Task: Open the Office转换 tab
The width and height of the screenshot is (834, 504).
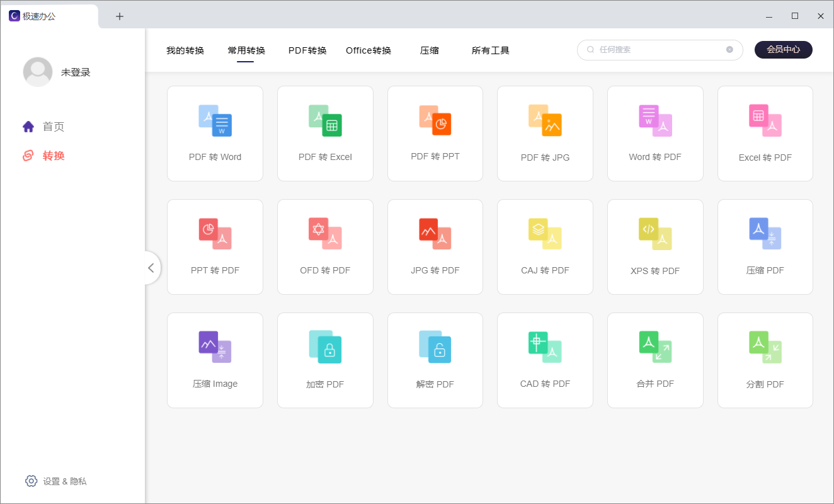Action: (368, 50)
